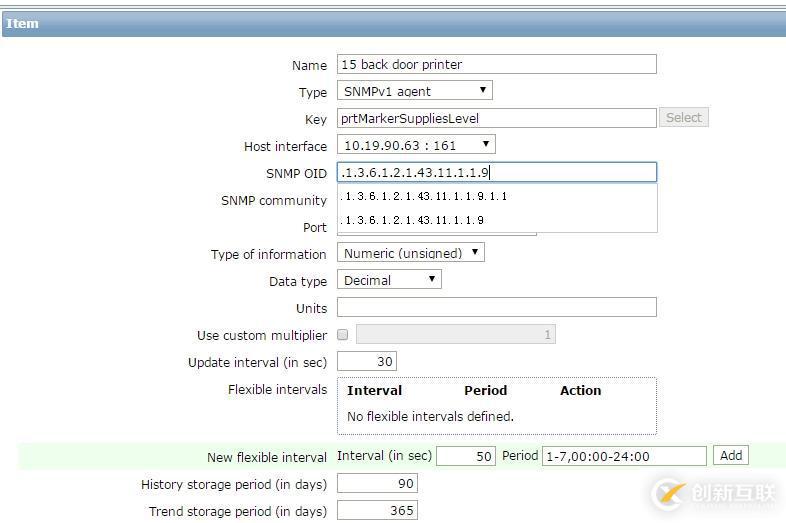
Task: Choose suggestion .1.3.6.1.2.1.43.11.1.1.9.1.1
Action: click(497, 196)
